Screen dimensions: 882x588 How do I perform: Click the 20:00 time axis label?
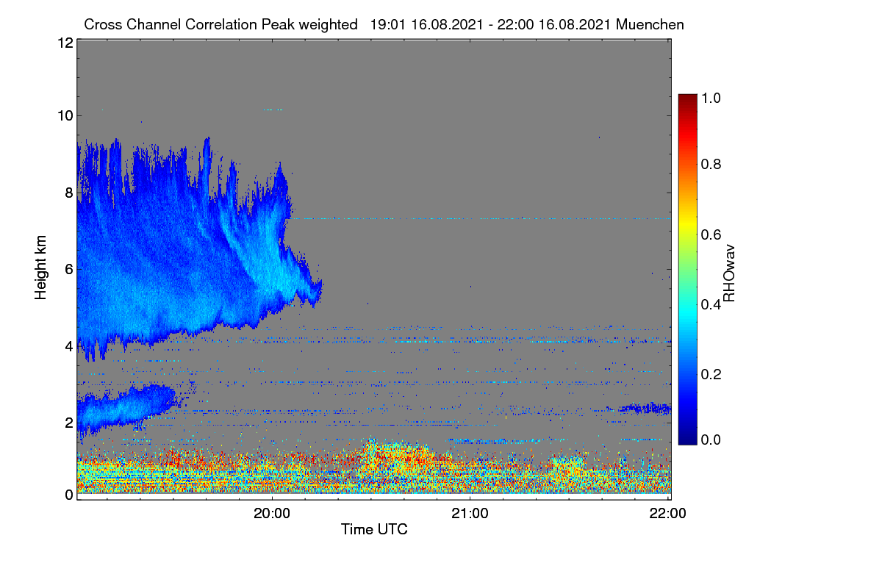[272, 514]
